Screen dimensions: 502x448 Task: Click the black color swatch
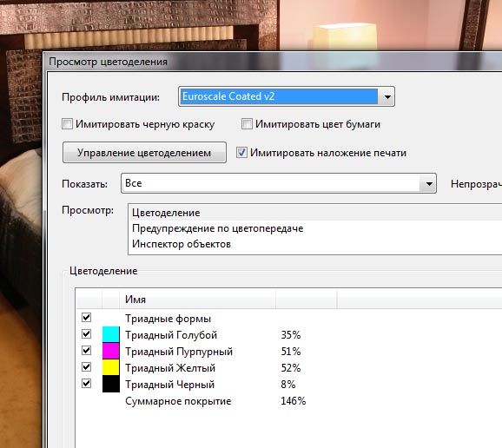coord(111,384)
